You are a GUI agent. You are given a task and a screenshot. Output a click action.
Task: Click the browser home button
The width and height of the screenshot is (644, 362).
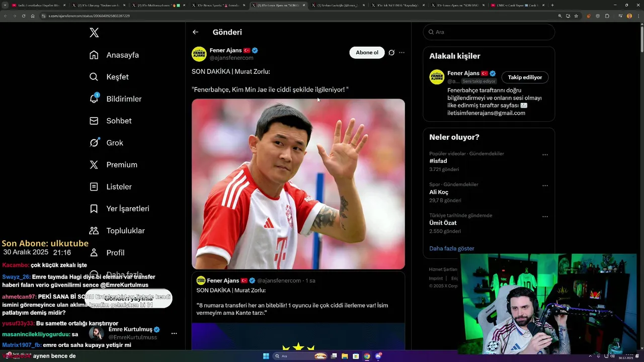click(x=33, y=16)
